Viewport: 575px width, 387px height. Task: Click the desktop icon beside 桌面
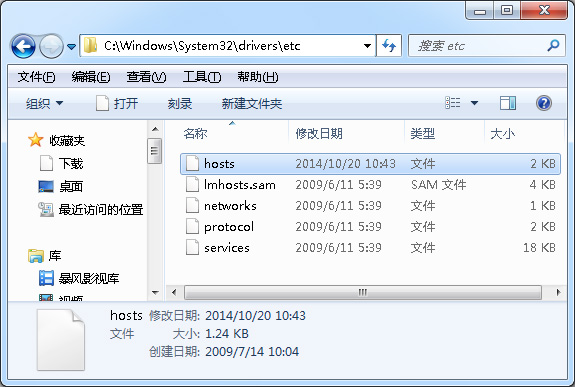coord(46,186)
